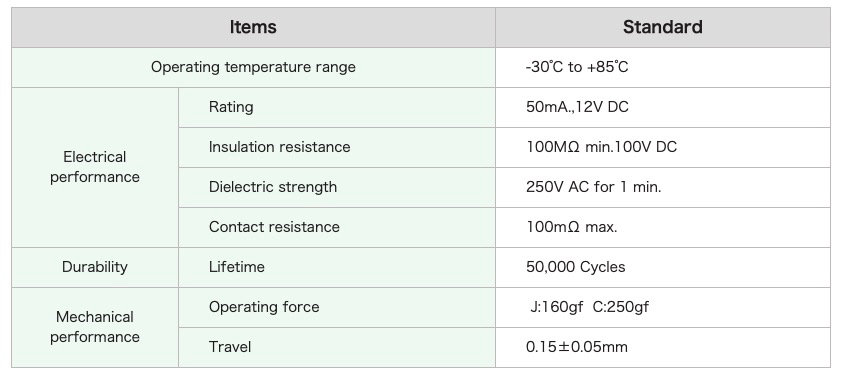Click the Insulation resistance label
Viewport: 844px width, 377px height.
tap(279, 147)
